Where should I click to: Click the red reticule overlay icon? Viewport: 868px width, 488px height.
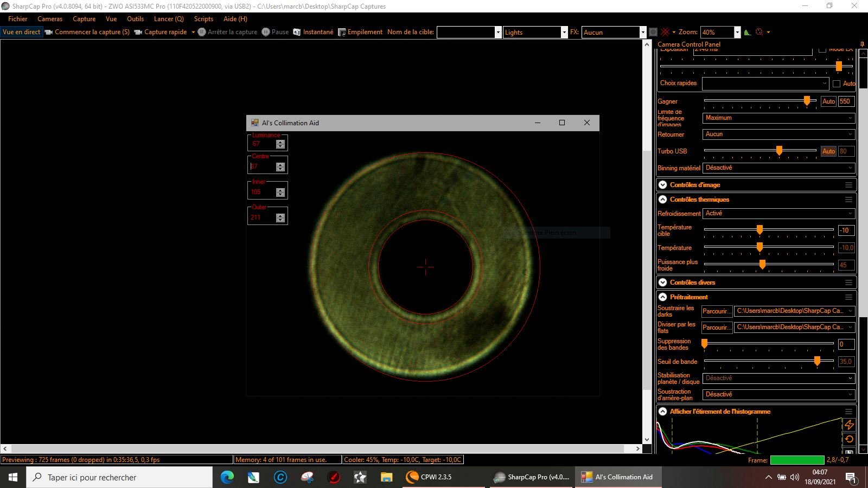[665, 32]
